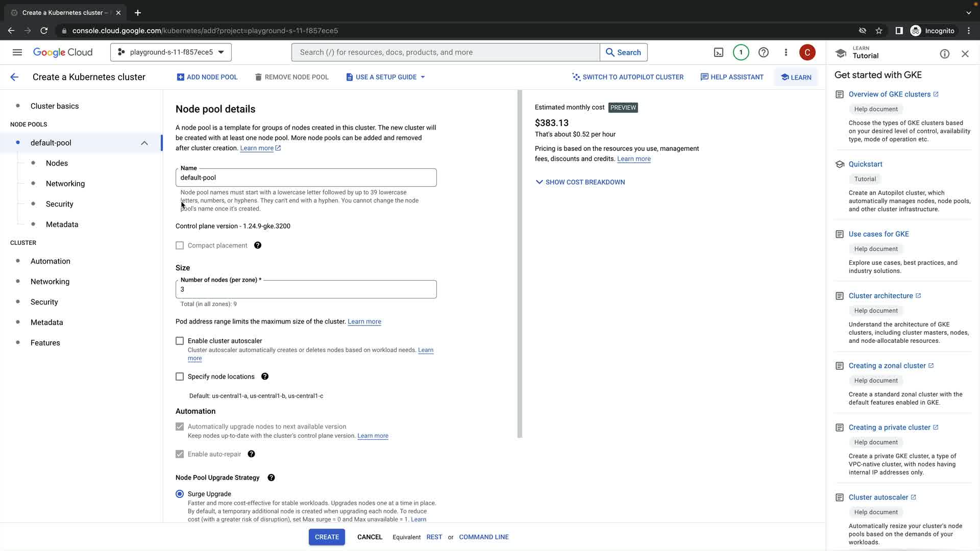Go to the Features section in sidebar
This screenshot has height=551, width=980.
pos(45,343)
